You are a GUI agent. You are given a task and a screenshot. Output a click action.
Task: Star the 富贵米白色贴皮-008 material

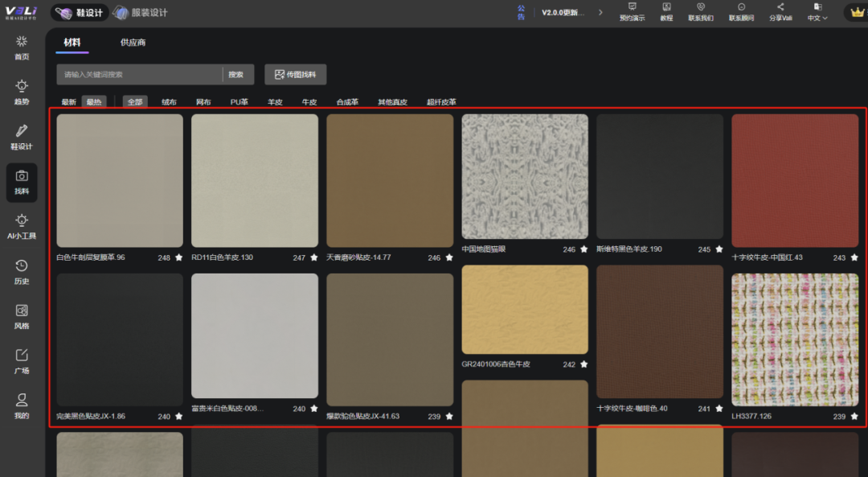point(314,409)
